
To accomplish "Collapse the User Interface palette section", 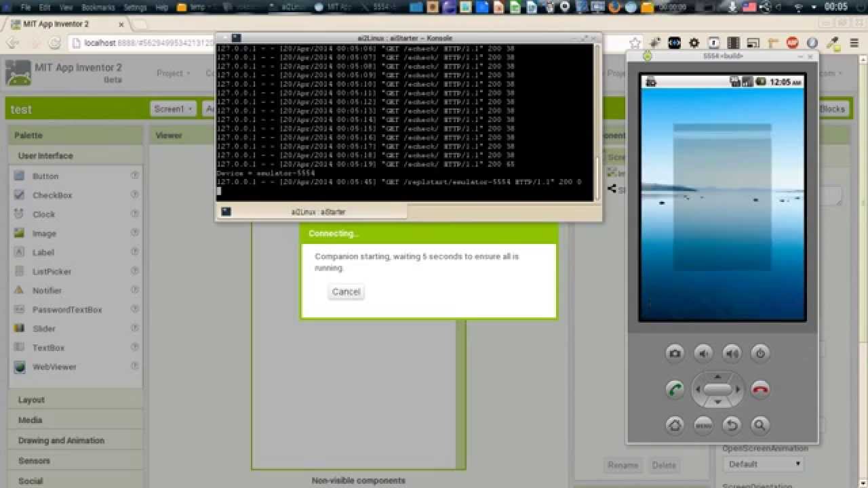I will pos(76,156).
